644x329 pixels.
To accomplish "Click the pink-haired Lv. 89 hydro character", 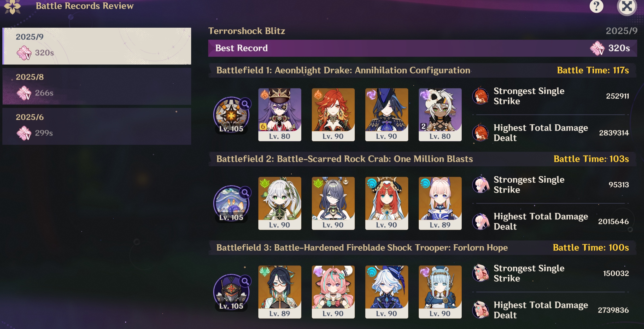I will 440,203.
